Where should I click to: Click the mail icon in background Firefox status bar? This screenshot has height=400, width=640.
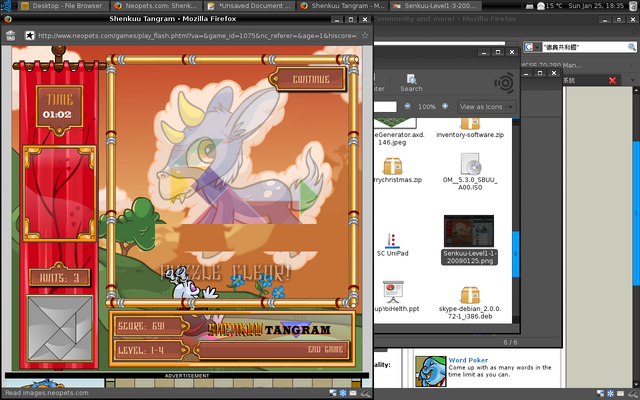coord(620,393)
